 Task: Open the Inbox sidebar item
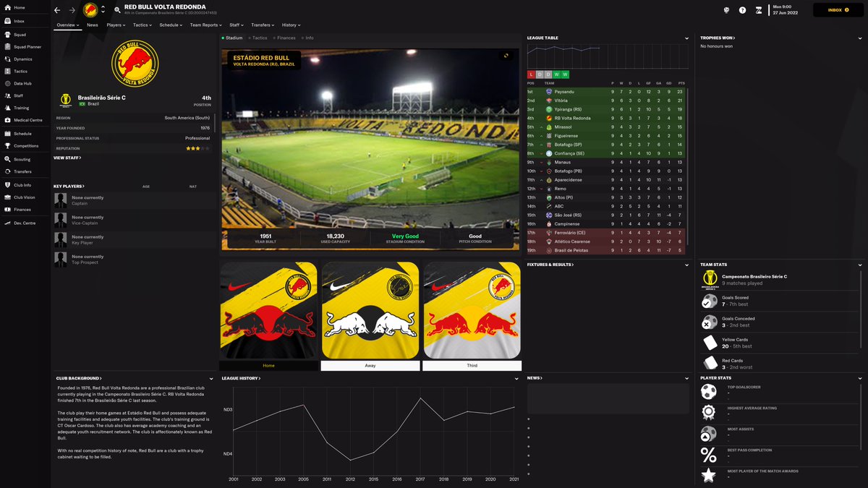pyautogui.click(x=20, y=21)
